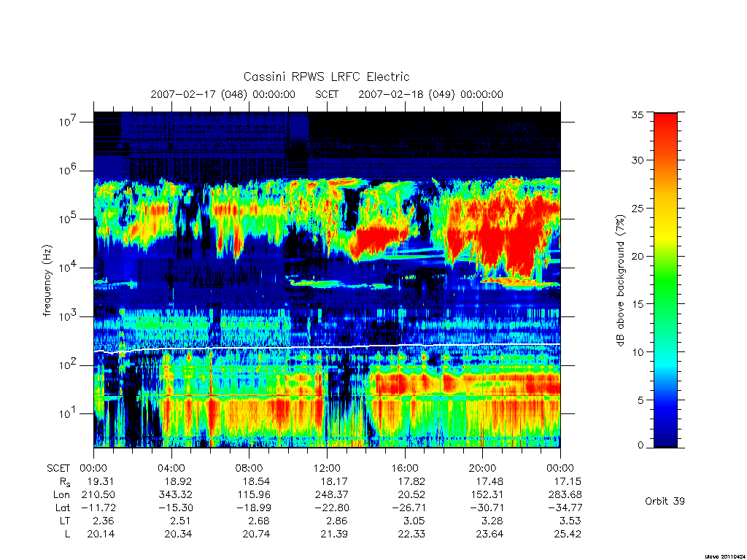Viewport: 747px width, 560px height.
Task: Click the 'LT' row label
Action: coord(65,521)
